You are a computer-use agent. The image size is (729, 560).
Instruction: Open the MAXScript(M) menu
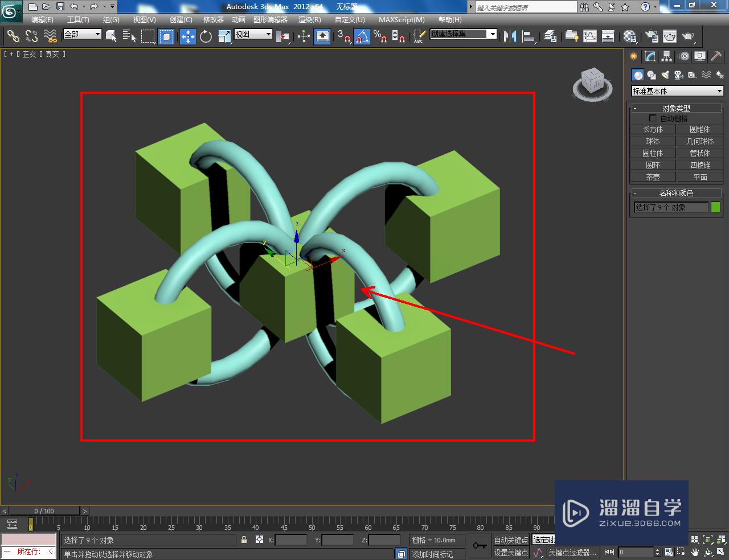point(402,19)
